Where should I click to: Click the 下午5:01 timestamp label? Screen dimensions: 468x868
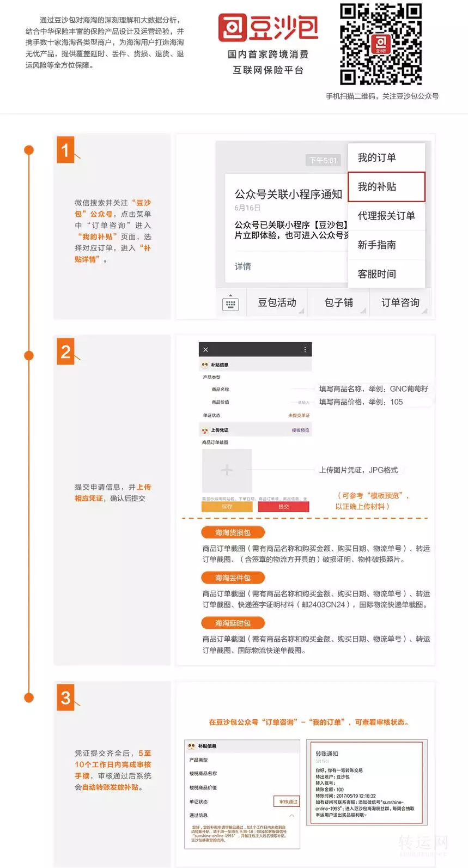[324, 160]
